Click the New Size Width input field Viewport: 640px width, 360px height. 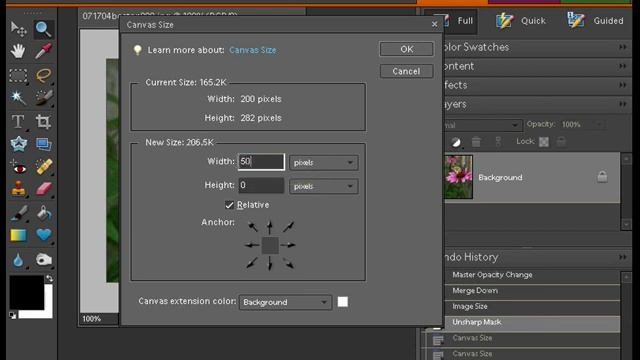coord(261,162)
